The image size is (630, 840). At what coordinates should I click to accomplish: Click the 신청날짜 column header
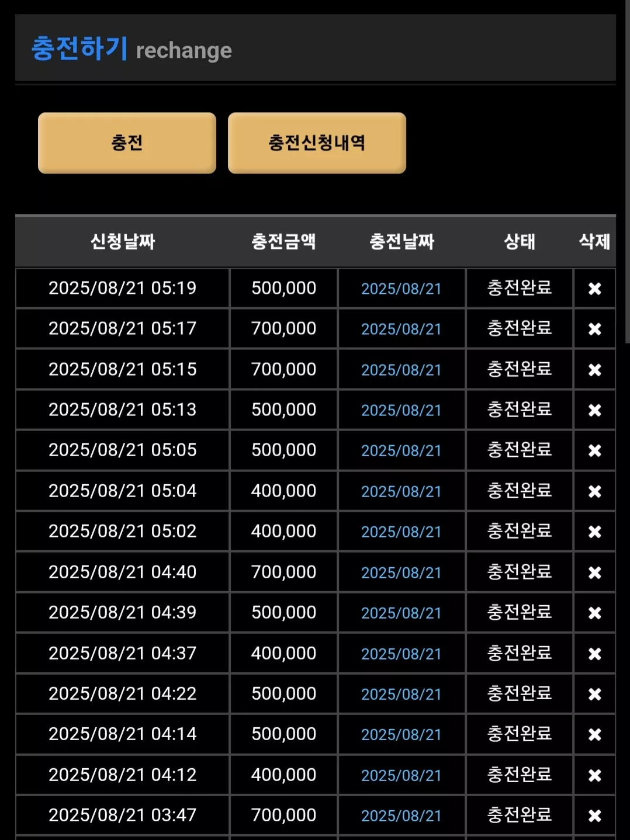(x=123, y=241)
